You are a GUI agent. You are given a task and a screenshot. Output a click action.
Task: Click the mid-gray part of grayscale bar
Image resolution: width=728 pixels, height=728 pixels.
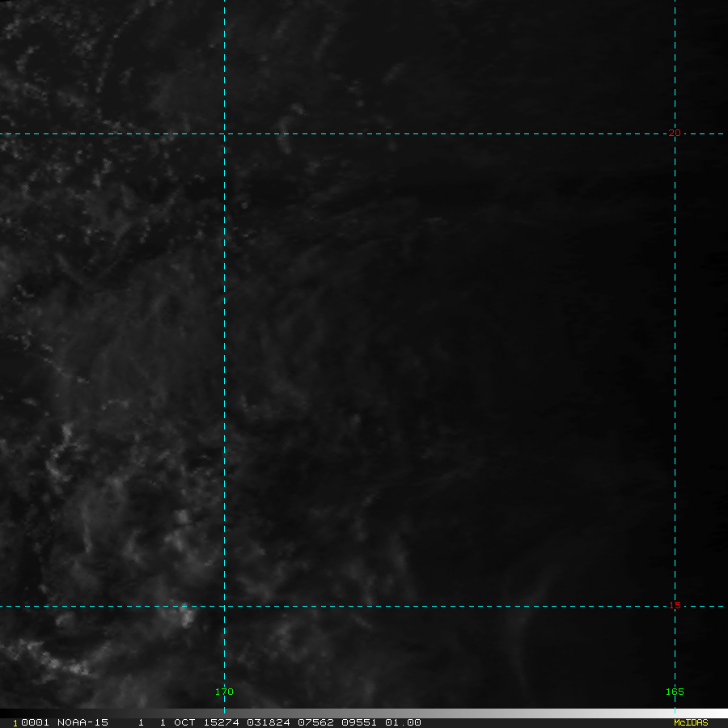364,713
